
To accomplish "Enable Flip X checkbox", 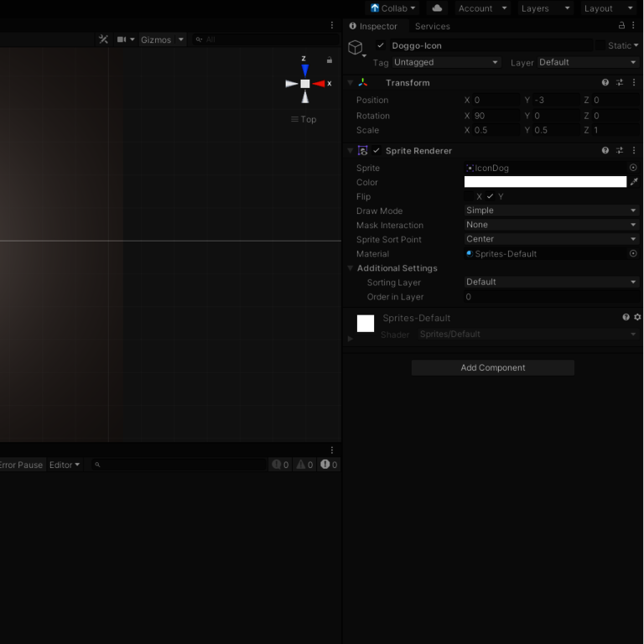I will point(469,196).
